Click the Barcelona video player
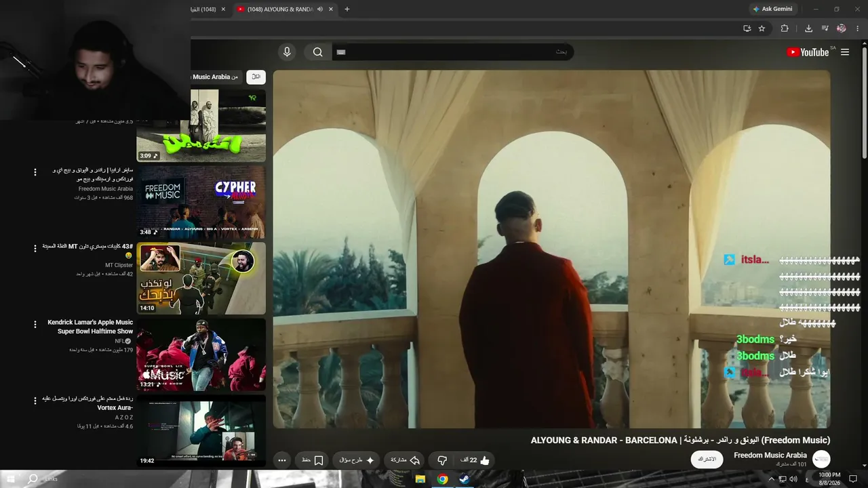 (551, 249)
